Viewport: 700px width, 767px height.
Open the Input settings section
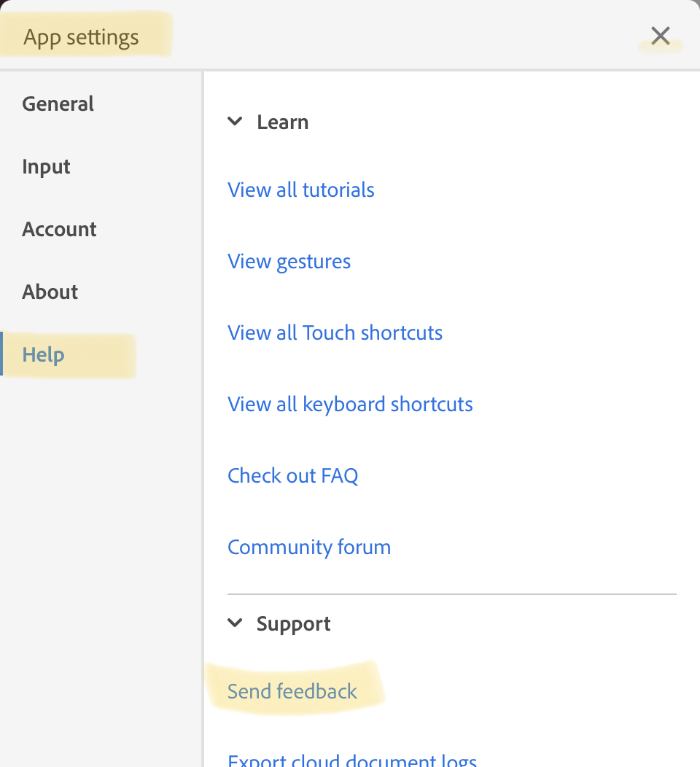coord(46,166)
